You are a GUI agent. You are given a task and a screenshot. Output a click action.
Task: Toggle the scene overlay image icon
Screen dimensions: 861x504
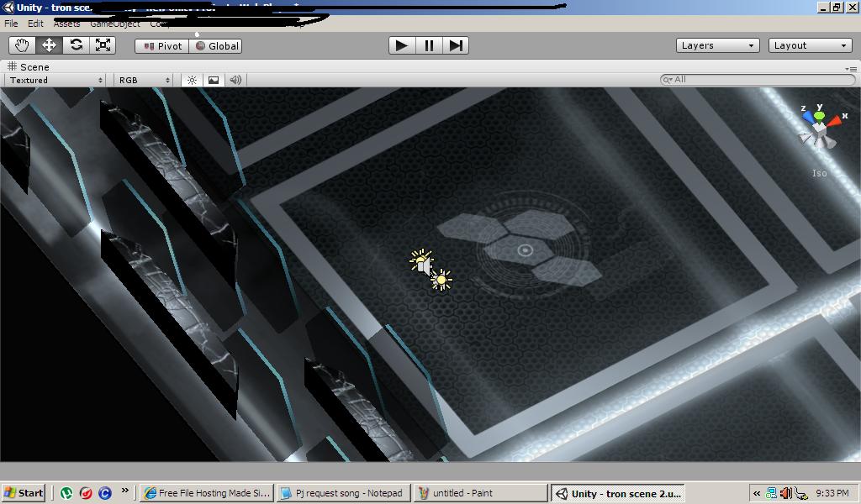click(214, 80)
